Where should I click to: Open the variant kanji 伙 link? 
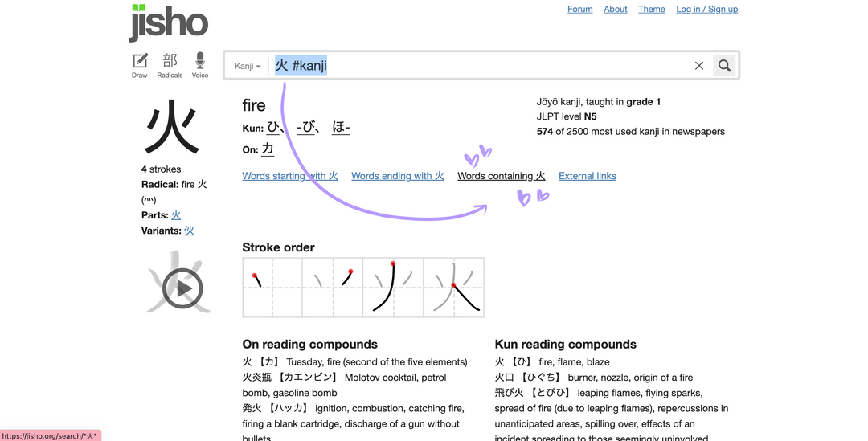pos(189,231)
